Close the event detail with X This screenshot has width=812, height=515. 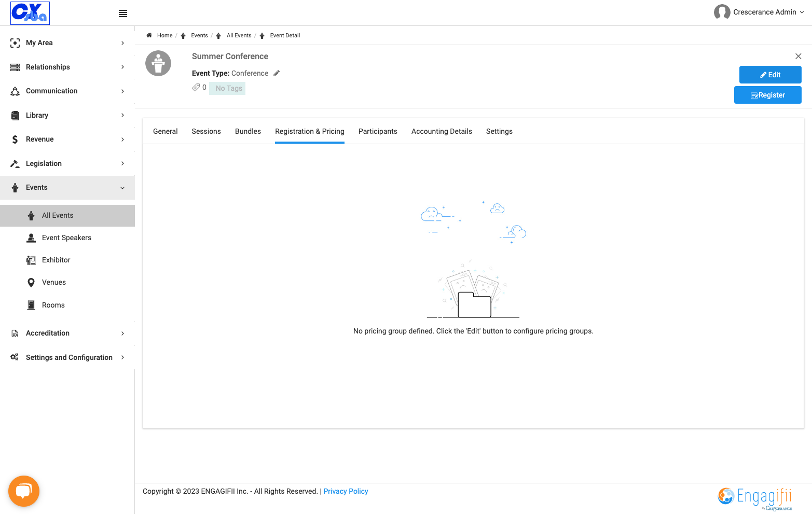point(799,56)
